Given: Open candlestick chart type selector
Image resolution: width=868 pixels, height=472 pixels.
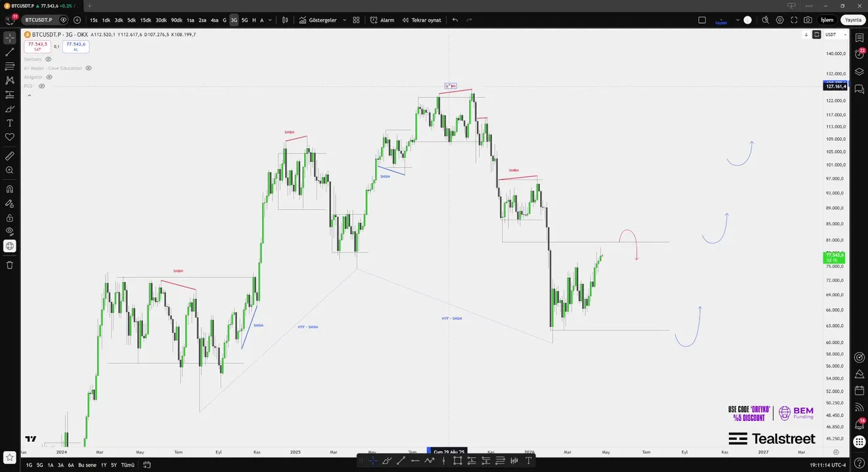Looking at the screenshot, I should 285,20.
